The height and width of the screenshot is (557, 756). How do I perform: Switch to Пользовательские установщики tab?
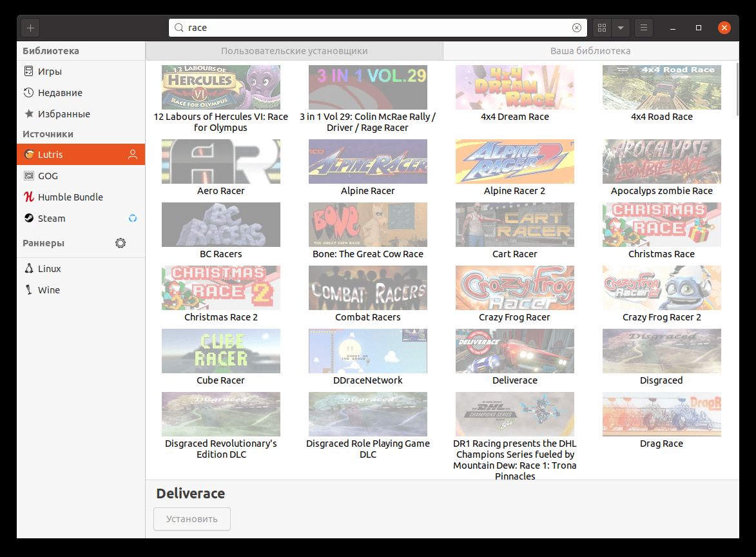point(294,51)
